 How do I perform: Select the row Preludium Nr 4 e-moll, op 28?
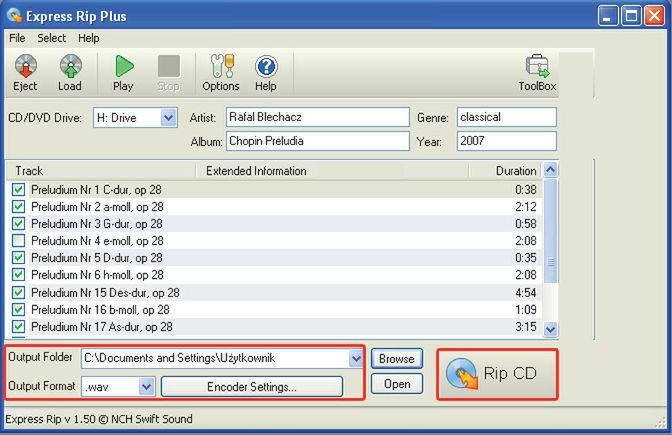(274, 240)
